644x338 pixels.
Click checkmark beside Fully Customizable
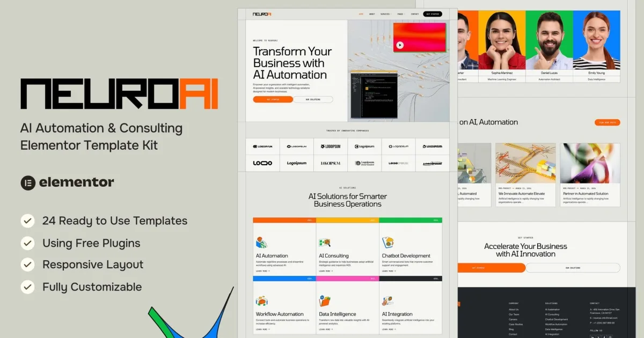27,286
